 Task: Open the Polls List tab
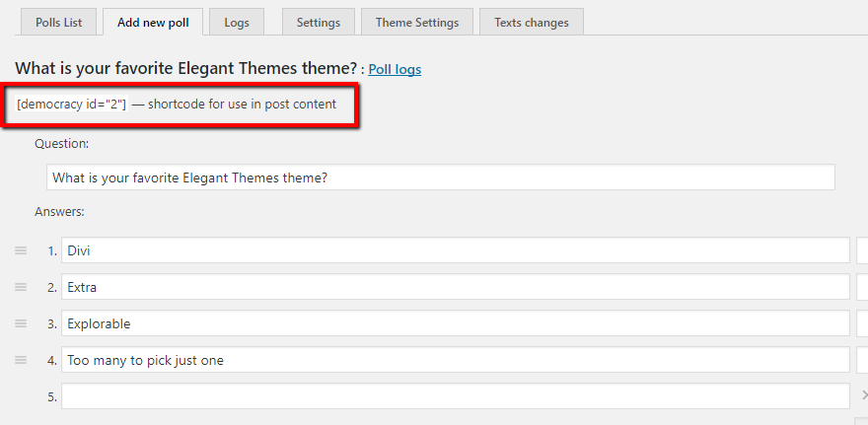click(x=59, y=22)
